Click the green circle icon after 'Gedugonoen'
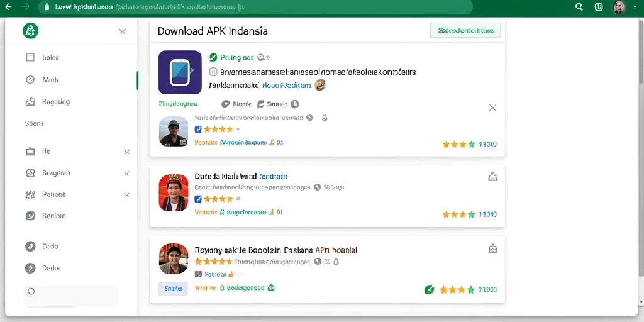The height and width of the screenshot is (322, 644). tap(270, 288)
